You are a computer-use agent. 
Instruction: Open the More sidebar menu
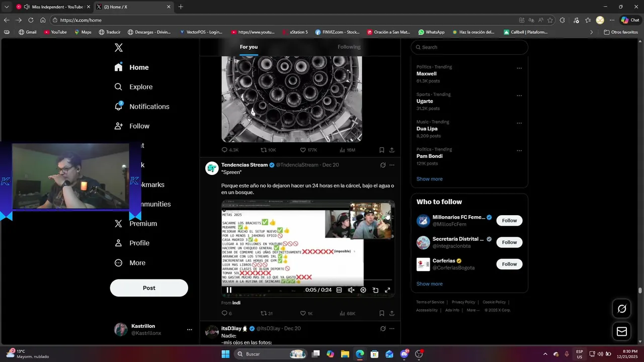130,263
